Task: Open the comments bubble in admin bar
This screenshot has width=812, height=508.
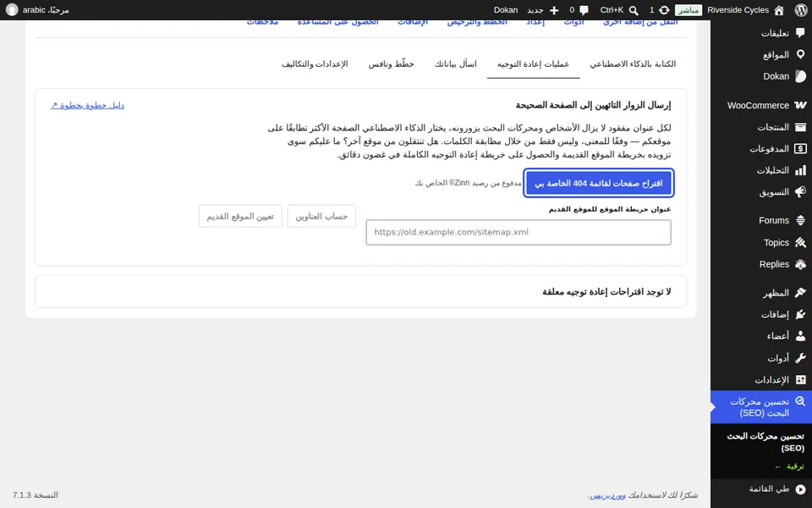Action: (x=584, y=10)
